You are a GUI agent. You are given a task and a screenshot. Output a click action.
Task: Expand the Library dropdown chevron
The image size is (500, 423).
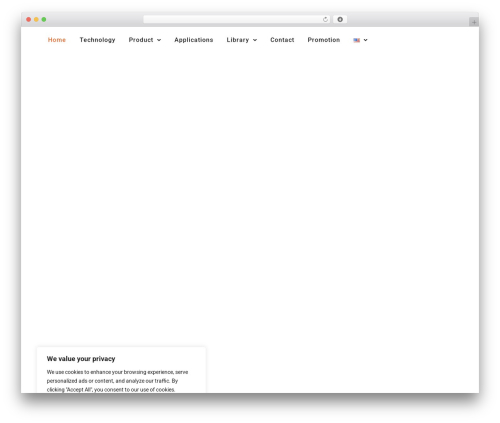[255, 40]
